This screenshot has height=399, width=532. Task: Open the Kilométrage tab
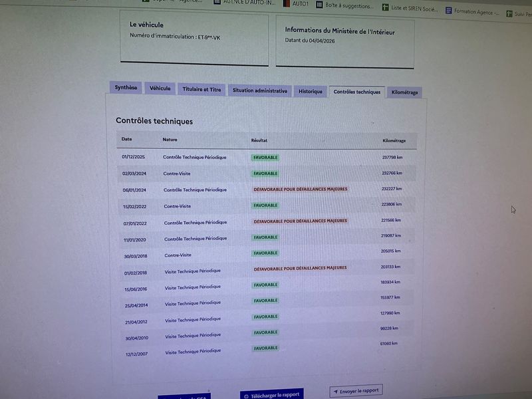[404, 92]
